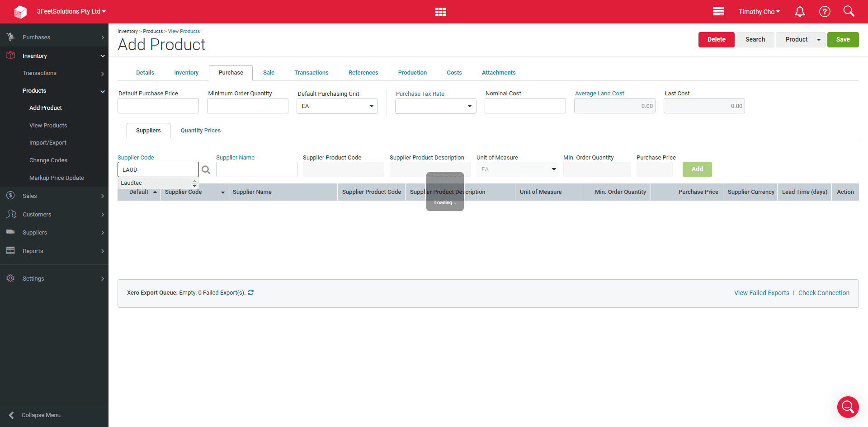Click the Default Purchase Price field

[158, 106]
